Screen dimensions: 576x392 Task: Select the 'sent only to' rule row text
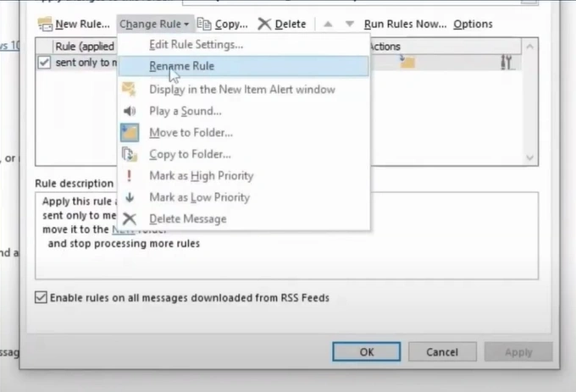(86, 63)
